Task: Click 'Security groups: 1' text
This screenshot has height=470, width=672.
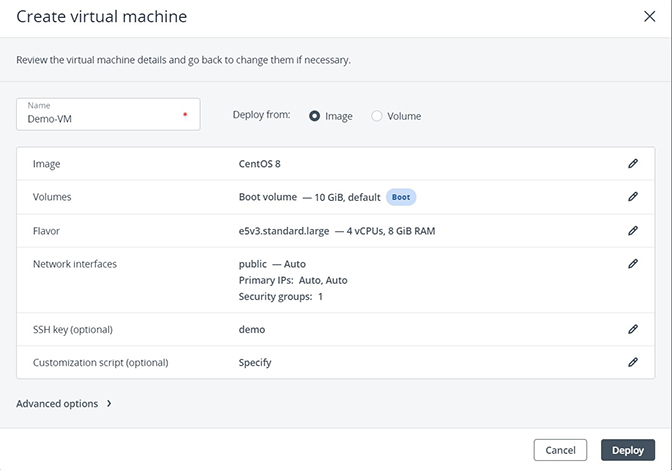Action: 281,296
